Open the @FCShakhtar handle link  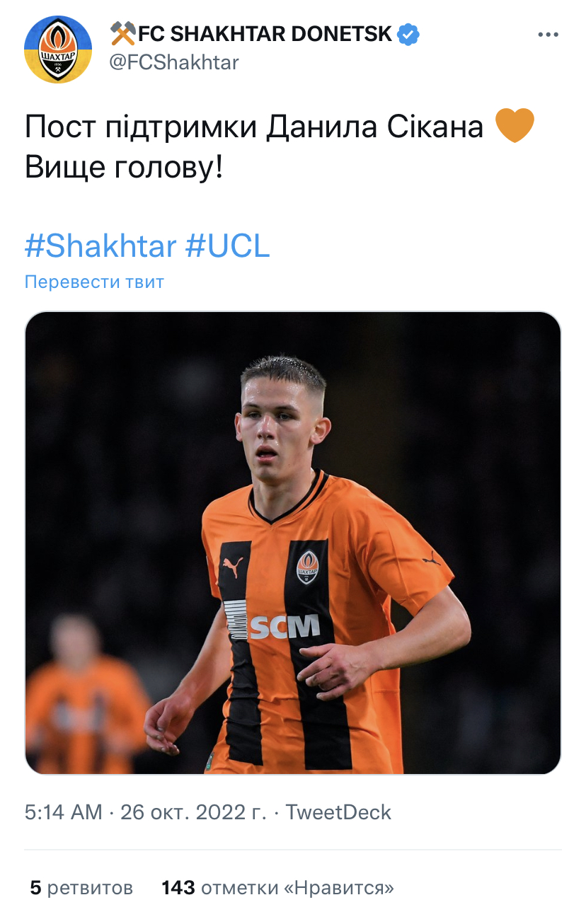[x=173, y=62]
